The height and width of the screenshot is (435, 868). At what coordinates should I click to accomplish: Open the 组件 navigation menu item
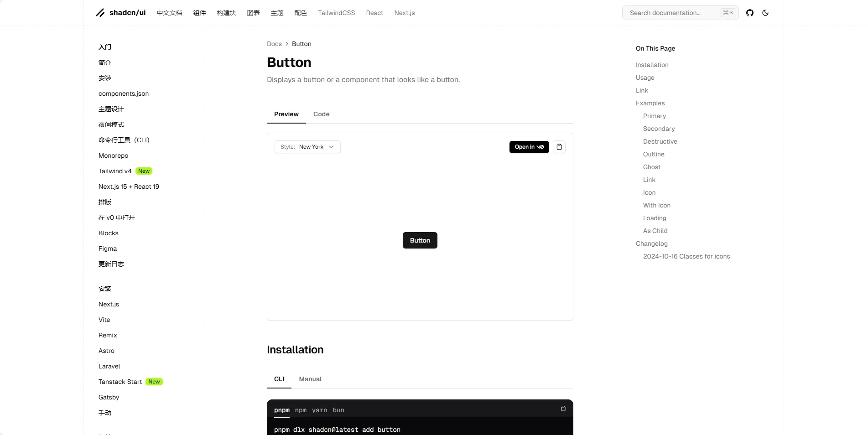(x=199, y=13)
